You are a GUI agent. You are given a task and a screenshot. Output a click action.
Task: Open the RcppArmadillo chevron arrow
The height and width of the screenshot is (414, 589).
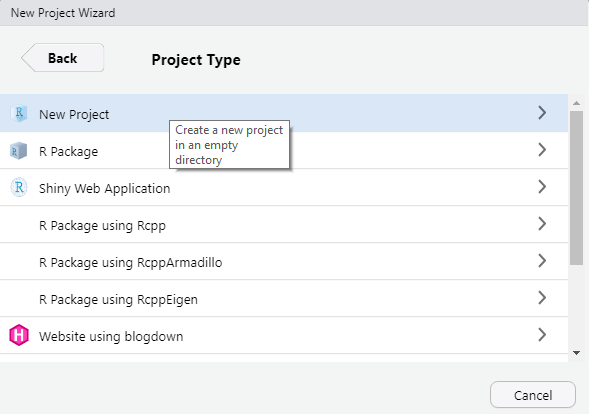point(542,261)
